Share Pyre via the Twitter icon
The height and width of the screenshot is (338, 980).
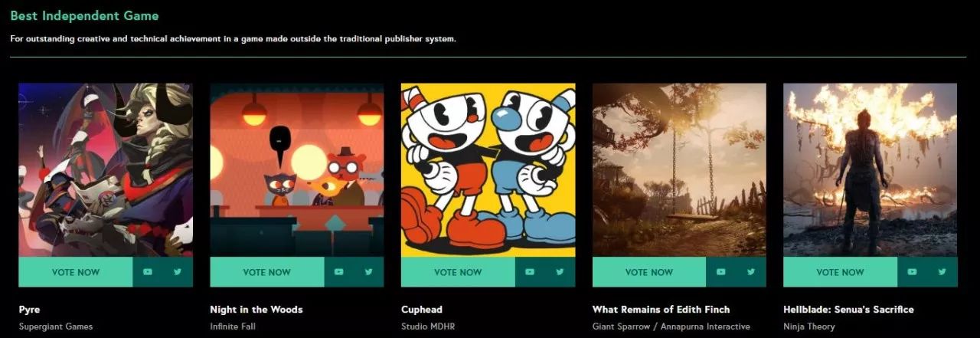(x=178, y=272)
